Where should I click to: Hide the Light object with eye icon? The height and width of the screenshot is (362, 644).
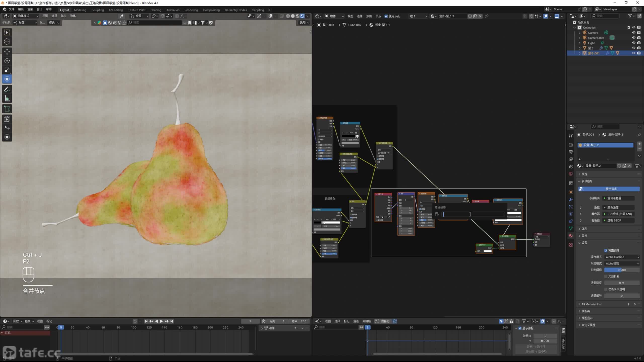[634, 43]
